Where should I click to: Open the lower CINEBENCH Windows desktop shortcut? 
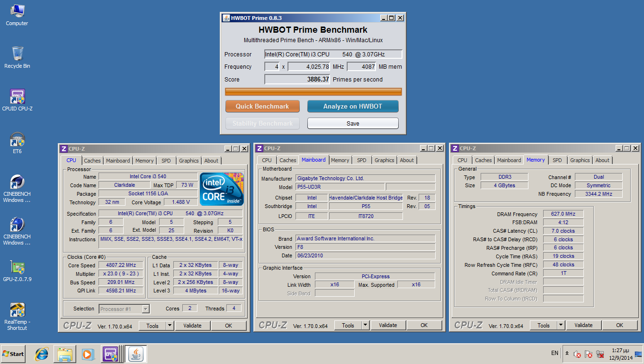click(x=17, y=231)
